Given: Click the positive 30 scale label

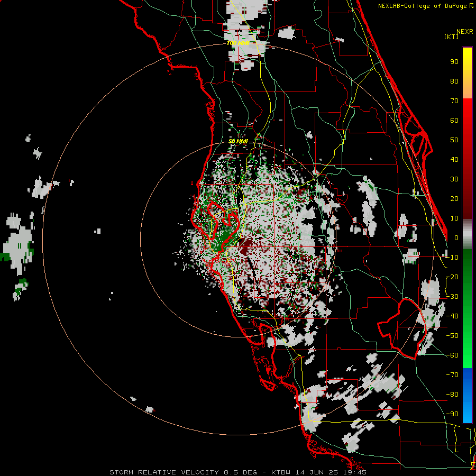Looking at the screenshot, I should (x=454, y=179).
